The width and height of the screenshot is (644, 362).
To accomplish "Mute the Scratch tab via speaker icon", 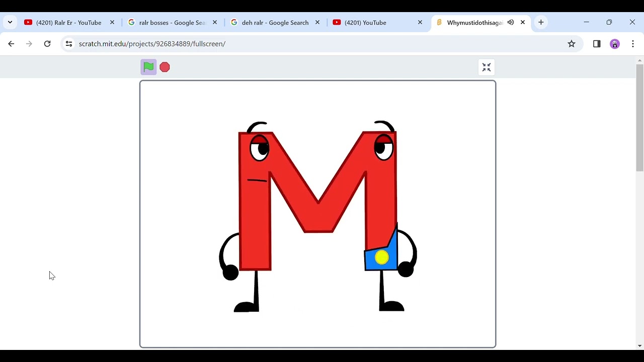I will tap(511, 23).
